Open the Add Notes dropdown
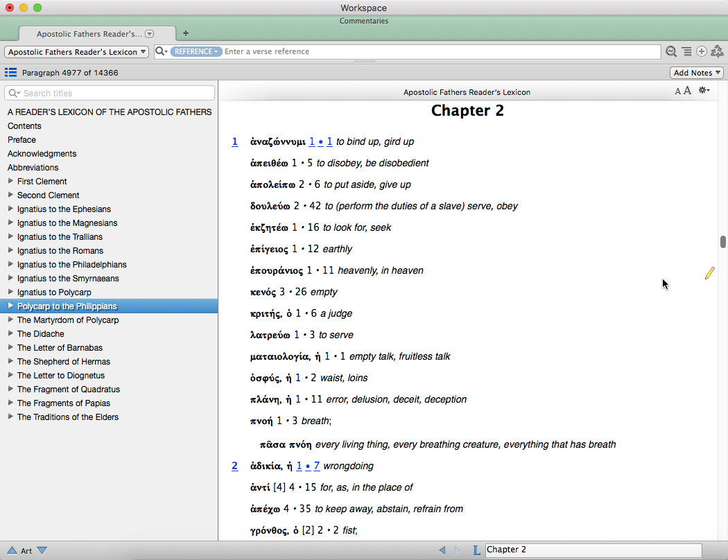The width and height of the screenshot is (728, 560). (696, 73)
